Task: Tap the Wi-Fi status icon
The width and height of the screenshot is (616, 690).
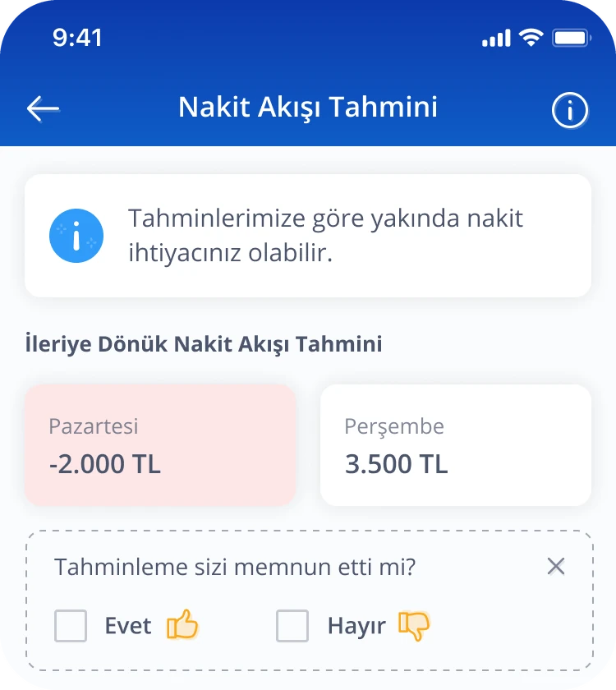Action: click(x=531, y=38)
